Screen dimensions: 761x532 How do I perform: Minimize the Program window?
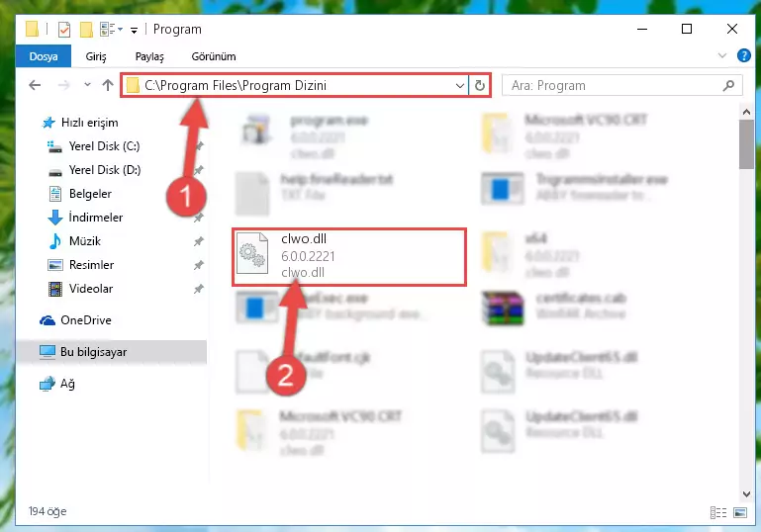[x=642, y=29]
